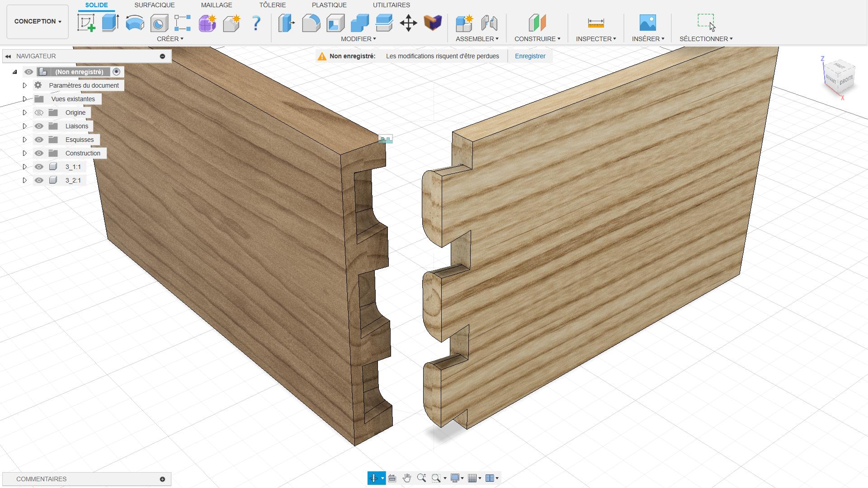Open the Déplacer/Copier tool
The image size is (868, 488).
click(409, 23)
